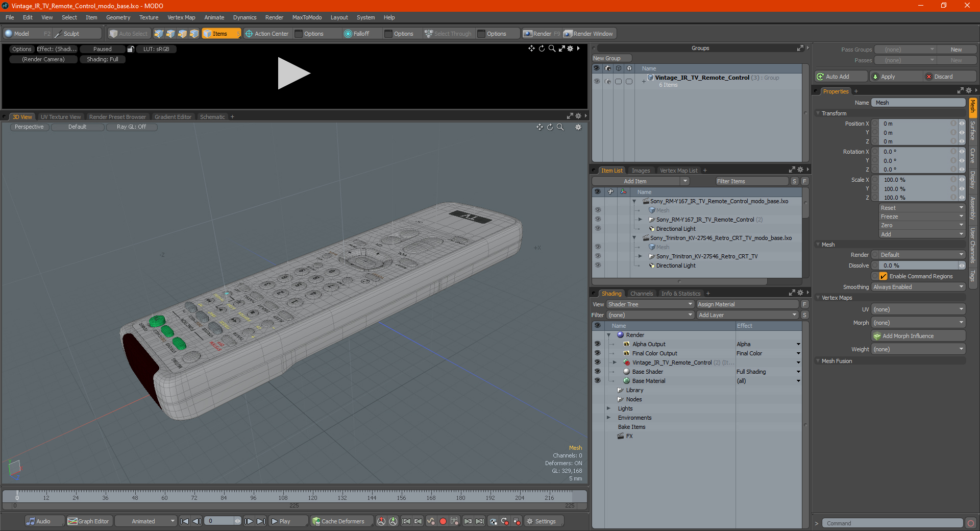Select Materials selection mode icon

[194, 34]
